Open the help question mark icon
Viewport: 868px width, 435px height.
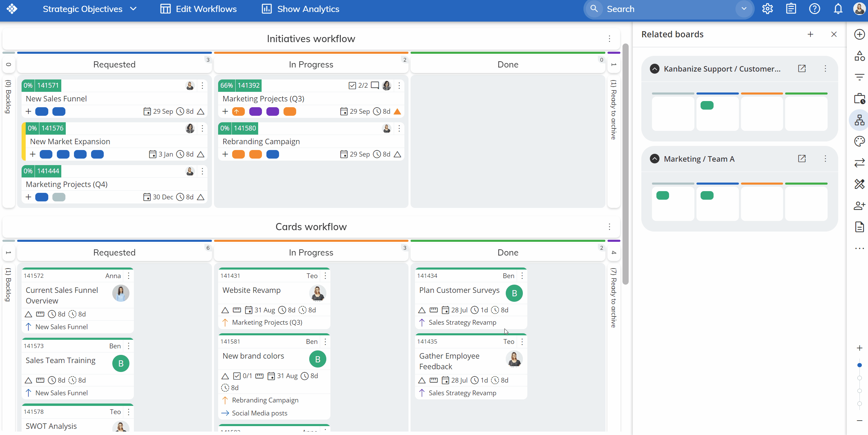tap(814, 9)
